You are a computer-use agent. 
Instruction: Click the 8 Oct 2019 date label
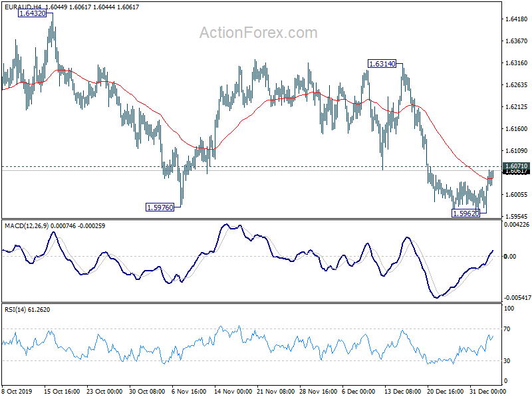(17, 391)
